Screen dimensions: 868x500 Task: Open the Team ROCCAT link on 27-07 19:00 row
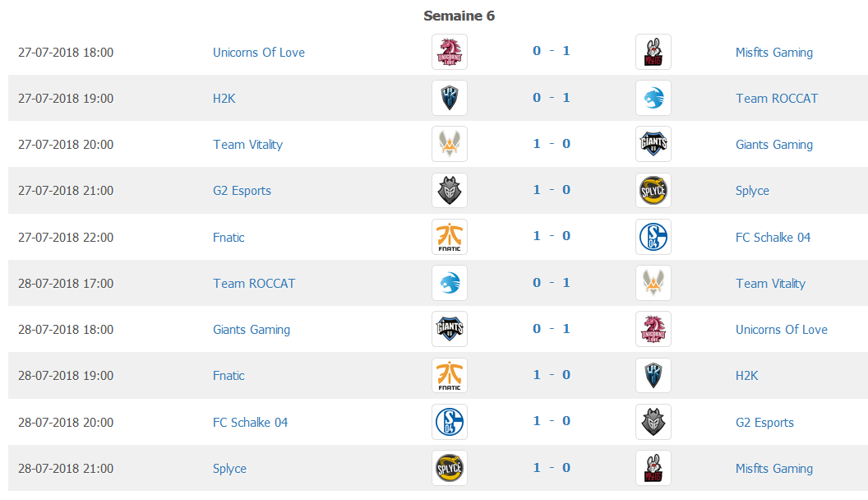[776, 98]
